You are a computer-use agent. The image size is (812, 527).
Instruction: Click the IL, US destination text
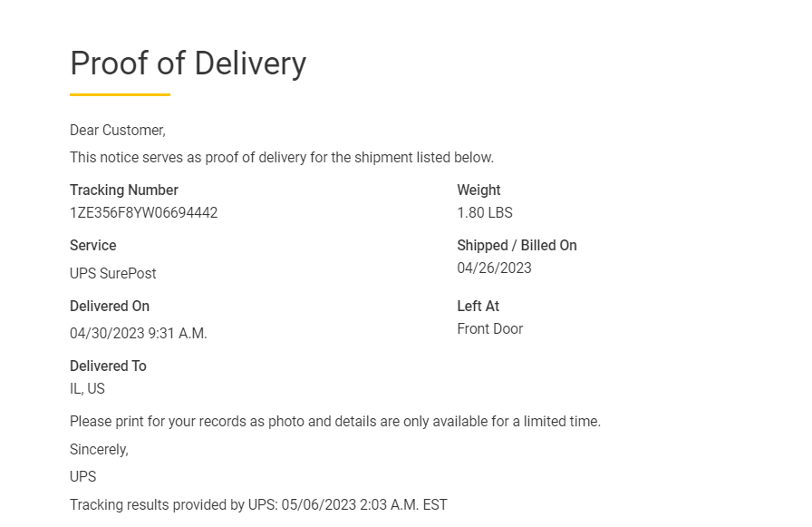tap(87, 389)
